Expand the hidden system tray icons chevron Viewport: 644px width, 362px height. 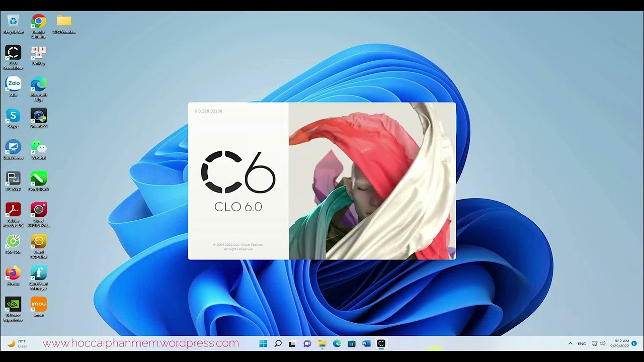coord(570,343)
